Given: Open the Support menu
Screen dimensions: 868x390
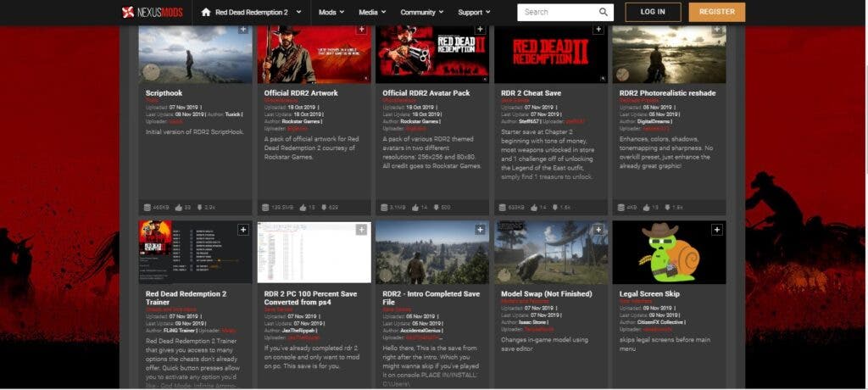Looking at the screenshot, I should (474, 12).
